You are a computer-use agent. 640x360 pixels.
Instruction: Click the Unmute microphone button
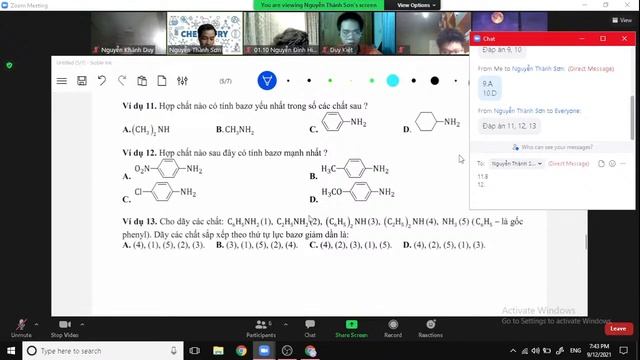click(21, 329)
